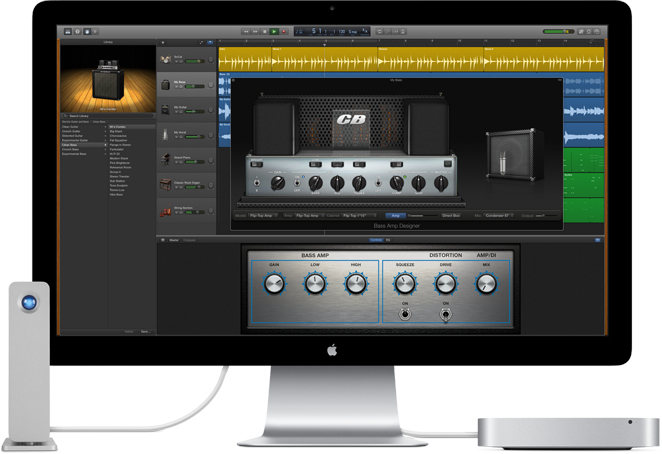This screenshot has width=662, height=454.
Task: Click the red Record button
Action: point(285,32)
